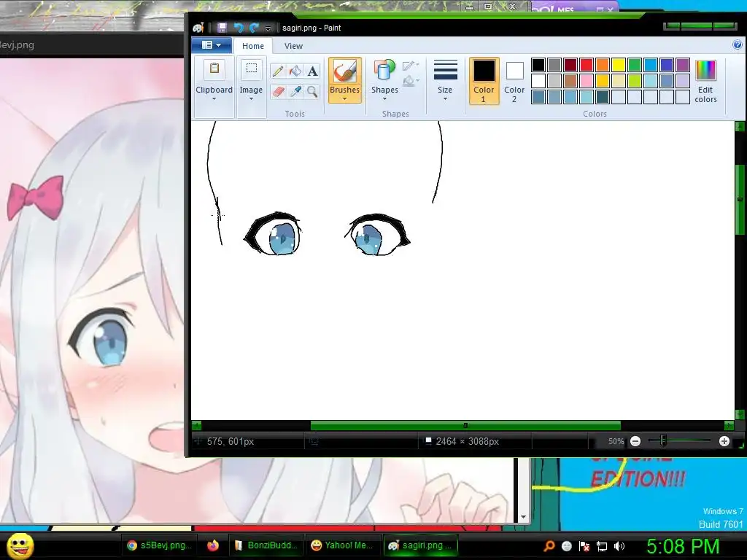Open Paint Help question mark icon
The width and height of the screenshot is (747, 560).
point(737,44)
